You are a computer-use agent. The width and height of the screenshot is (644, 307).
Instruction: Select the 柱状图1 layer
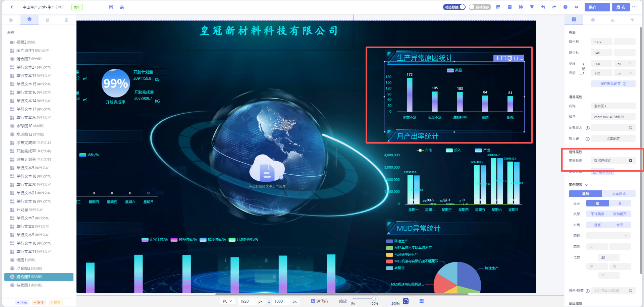[39, 285]
